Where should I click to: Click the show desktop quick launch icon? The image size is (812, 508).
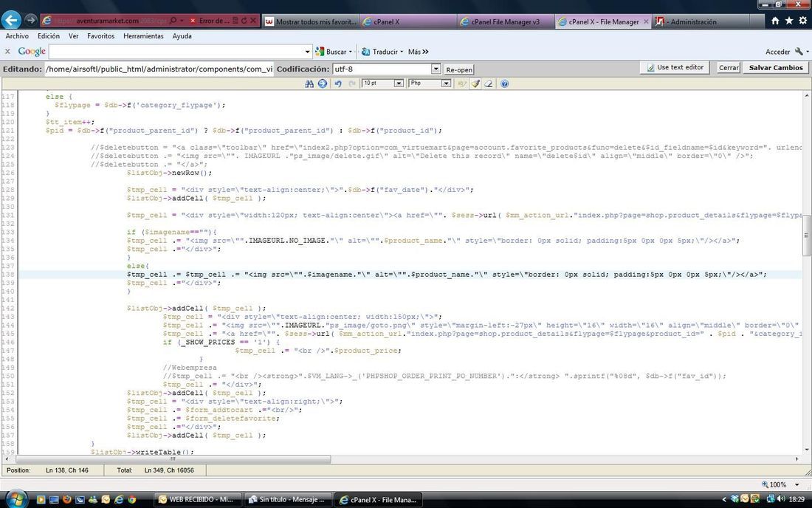[54, 499]
